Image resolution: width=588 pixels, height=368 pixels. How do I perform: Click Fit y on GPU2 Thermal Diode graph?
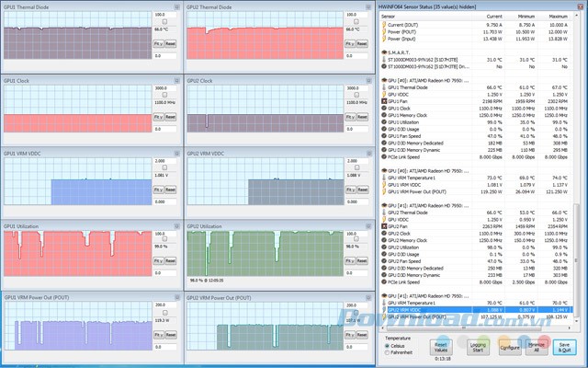[x=340, y=43]
